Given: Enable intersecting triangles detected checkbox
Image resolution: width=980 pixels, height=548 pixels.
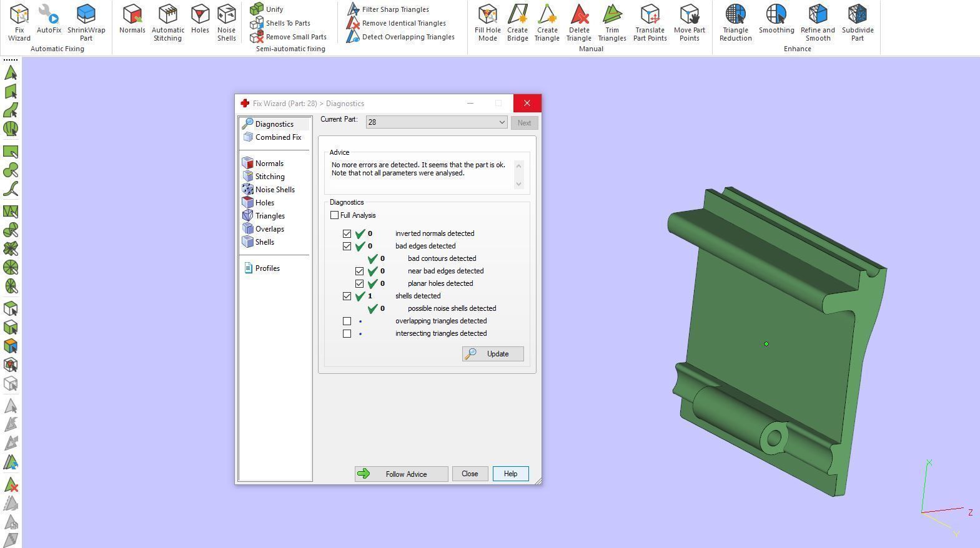Looking at the screenshot, I should point(347,333).
